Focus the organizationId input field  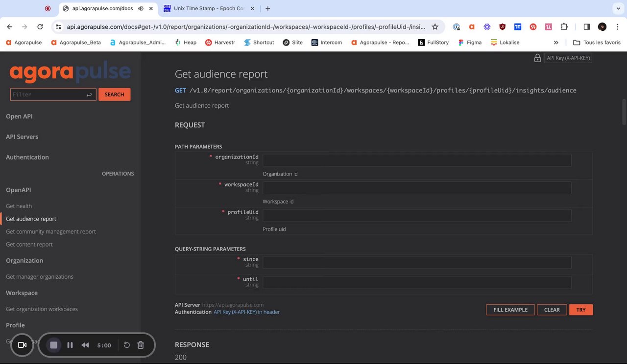pyautogui.click(x=416, y=160)
